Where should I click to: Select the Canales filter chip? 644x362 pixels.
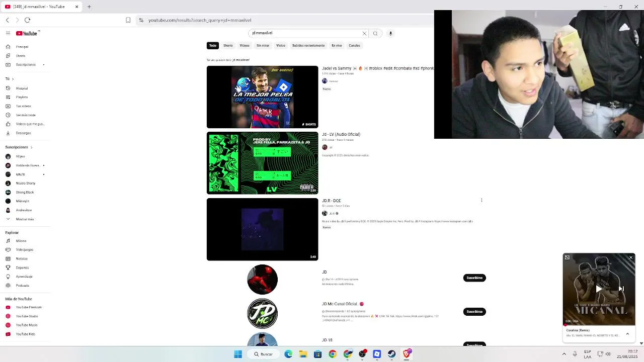354,46
